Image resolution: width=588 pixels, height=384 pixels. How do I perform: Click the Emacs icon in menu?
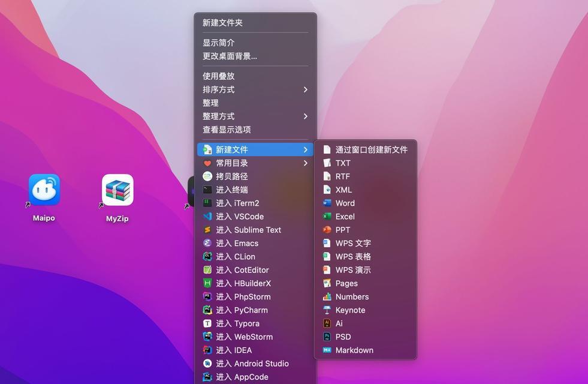click(x=207, y=243)
